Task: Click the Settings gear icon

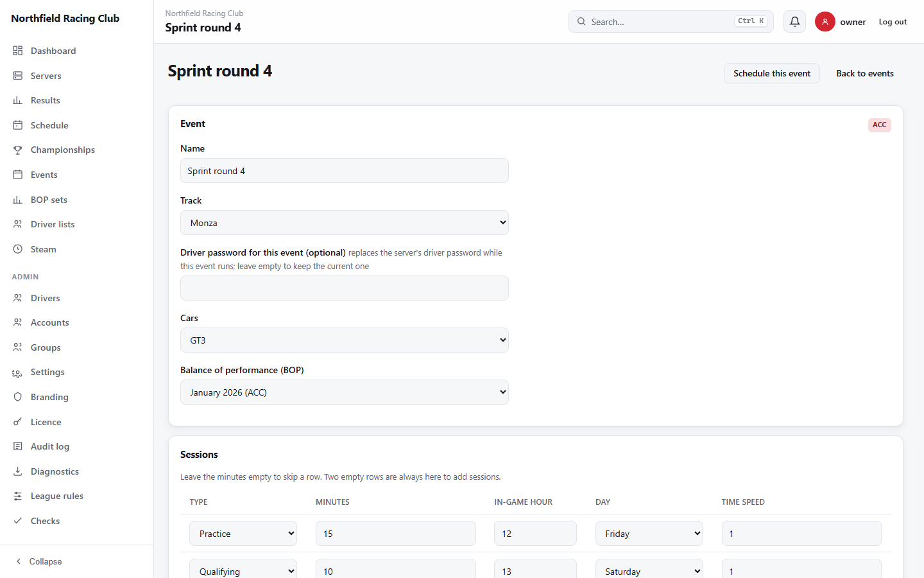Action: [x=18, y=372]
